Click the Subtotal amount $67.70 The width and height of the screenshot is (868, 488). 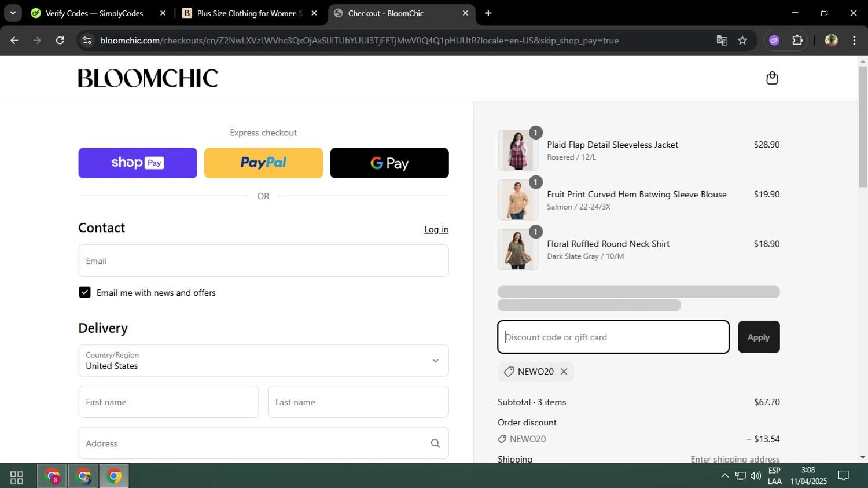[767, 402]
